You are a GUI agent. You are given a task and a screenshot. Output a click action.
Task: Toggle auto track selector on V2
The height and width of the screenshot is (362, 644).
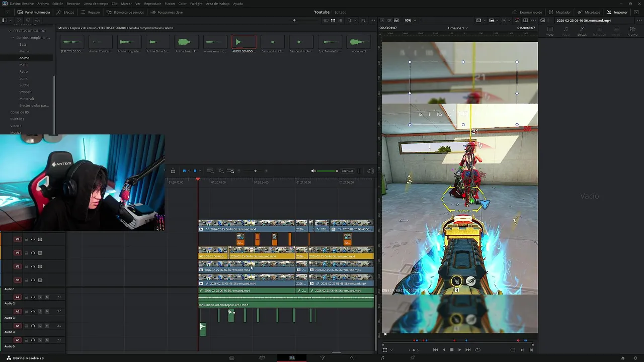pyautogui.click(x=33, y=266)
